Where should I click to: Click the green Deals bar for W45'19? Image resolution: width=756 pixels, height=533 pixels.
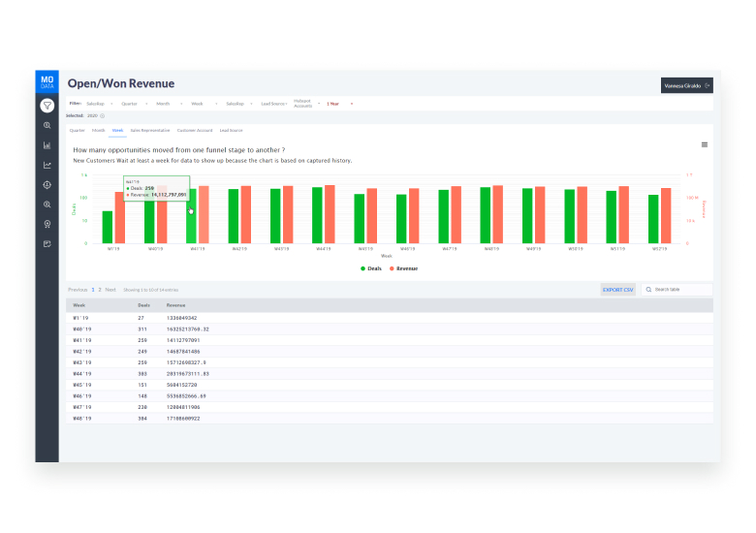coord(360,218)
